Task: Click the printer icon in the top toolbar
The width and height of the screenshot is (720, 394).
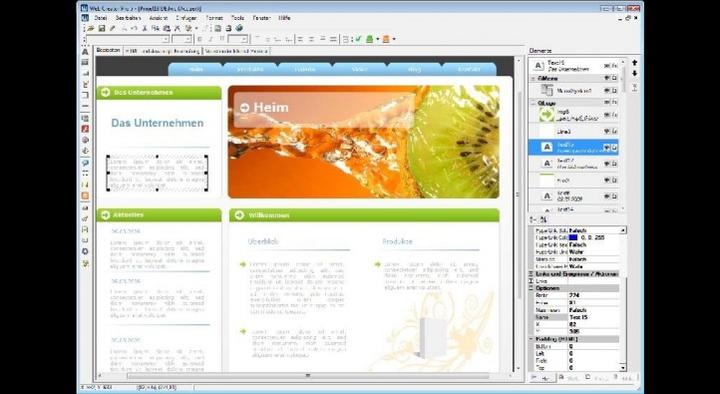Action: point(228,28)
